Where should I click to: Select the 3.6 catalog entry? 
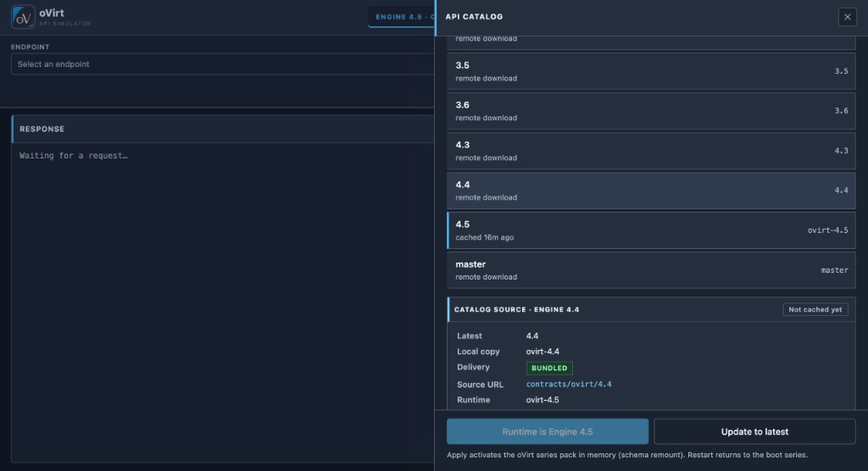click(651, 111)
